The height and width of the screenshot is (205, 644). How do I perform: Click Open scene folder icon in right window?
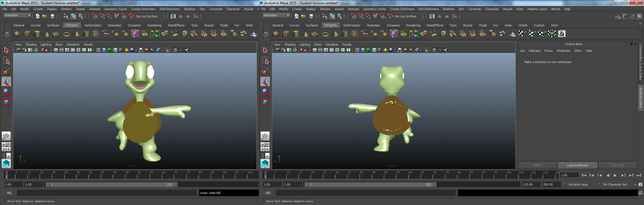pyautogui.click(x=303, y=16)
